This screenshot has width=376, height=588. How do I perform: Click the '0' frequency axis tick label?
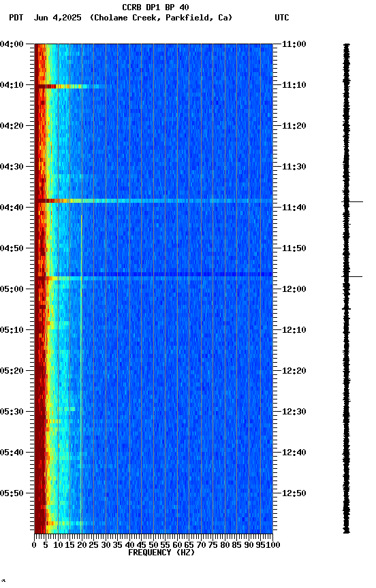[34, 545]
